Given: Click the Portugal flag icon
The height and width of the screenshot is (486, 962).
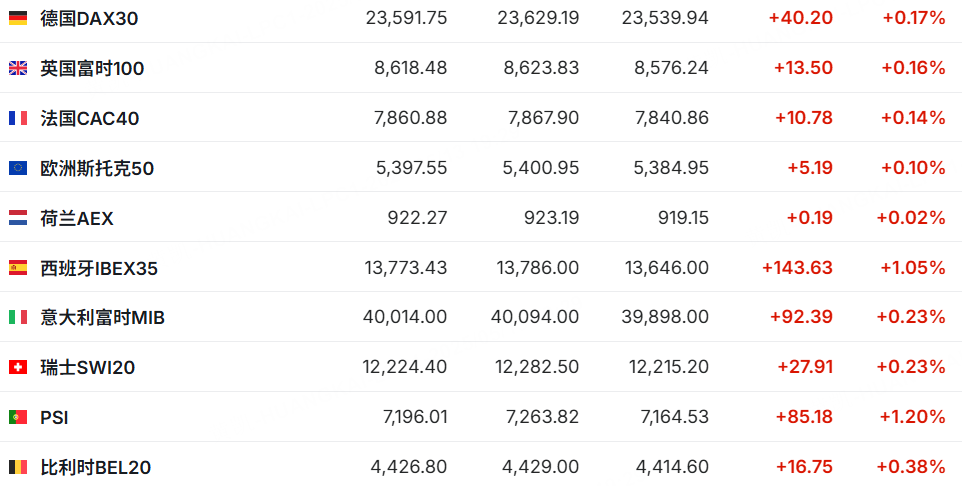Looking at the screenshot, I should [x=18, y=418].
